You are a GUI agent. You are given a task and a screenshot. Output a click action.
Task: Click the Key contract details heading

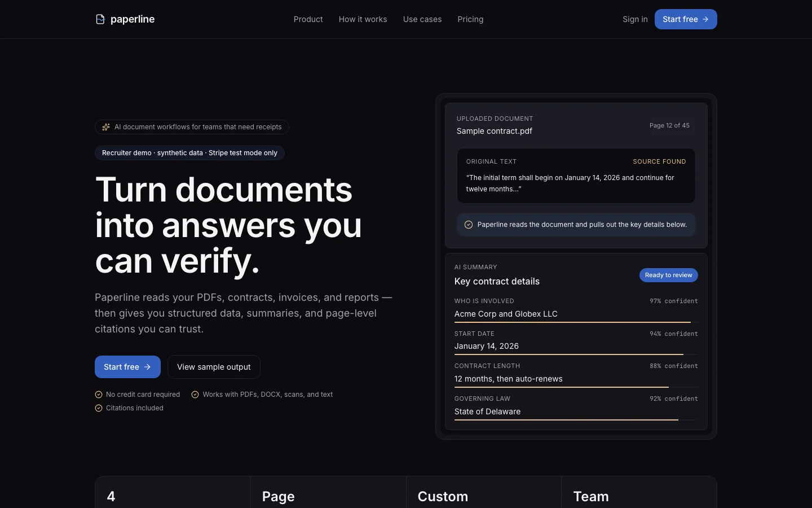pos(497,281)
